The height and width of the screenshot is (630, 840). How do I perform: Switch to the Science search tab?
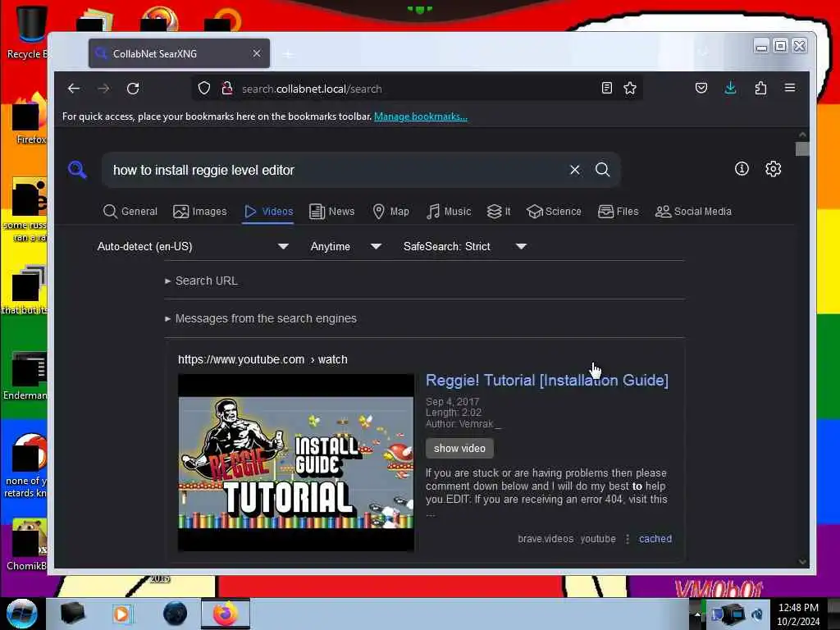click(554, 212)
